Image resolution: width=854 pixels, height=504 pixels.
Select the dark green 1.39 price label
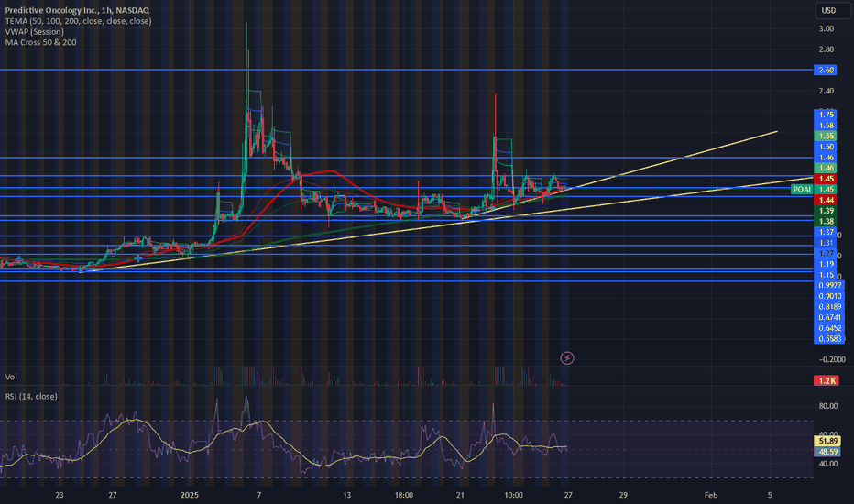[827, 211]
